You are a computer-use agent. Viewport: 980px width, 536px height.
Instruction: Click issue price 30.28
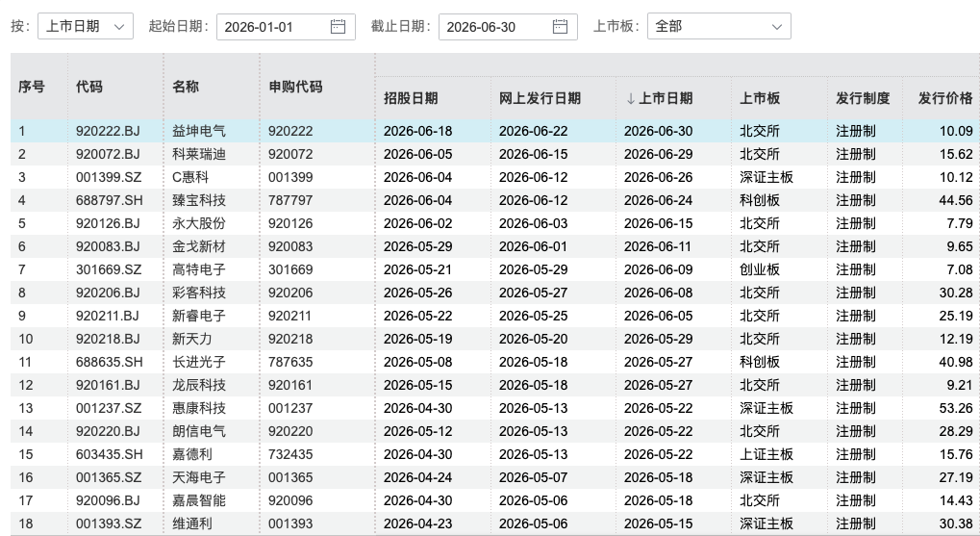click(x=956, y=294)
